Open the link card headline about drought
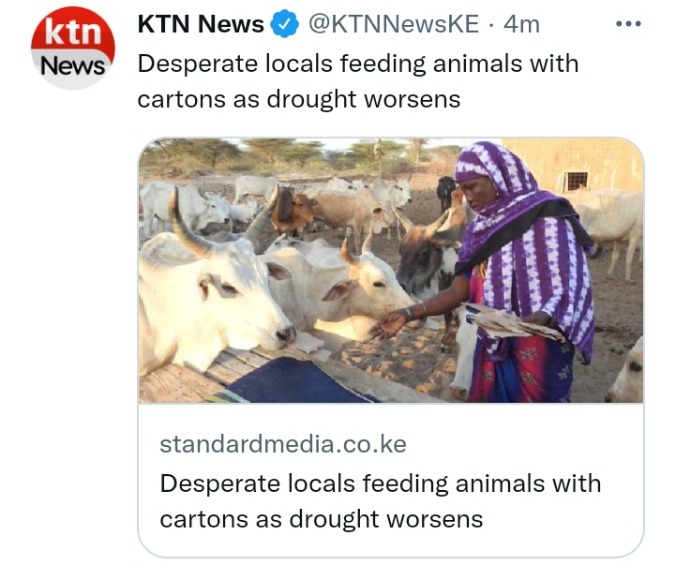This screenshot has height=572, width=675. point(380,501)
